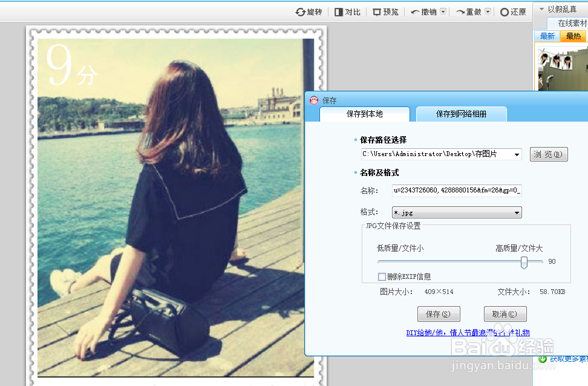Click the 58.70KB file size value
This screenshot has height=386, width=588.
pos(552,292)
